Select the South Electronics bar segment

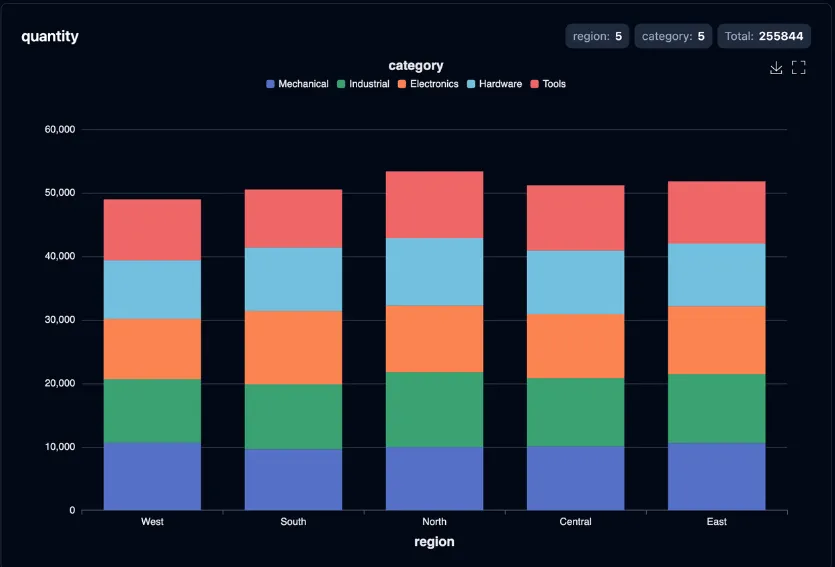[293, 348]
